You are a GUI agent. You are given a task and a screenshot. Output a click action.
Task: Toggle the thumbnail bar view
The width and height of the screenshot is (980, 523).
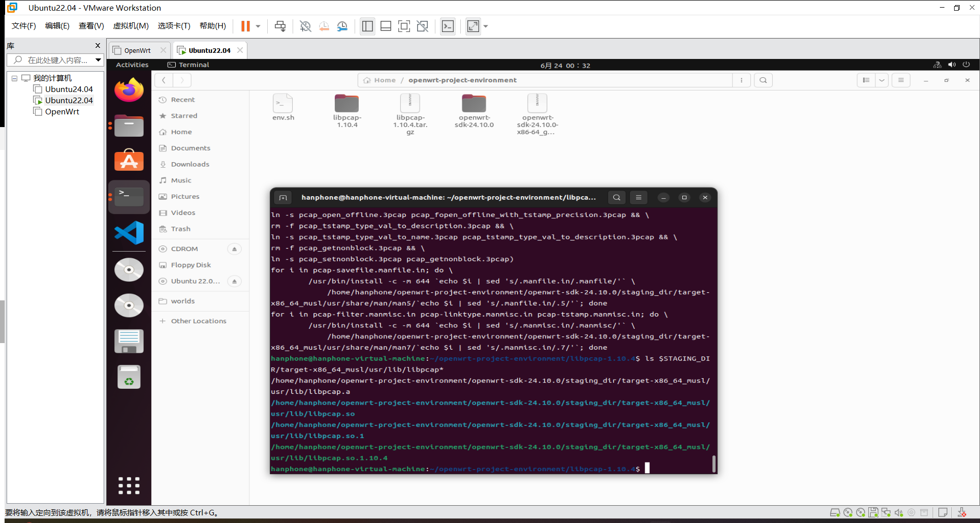click(386, 26)
